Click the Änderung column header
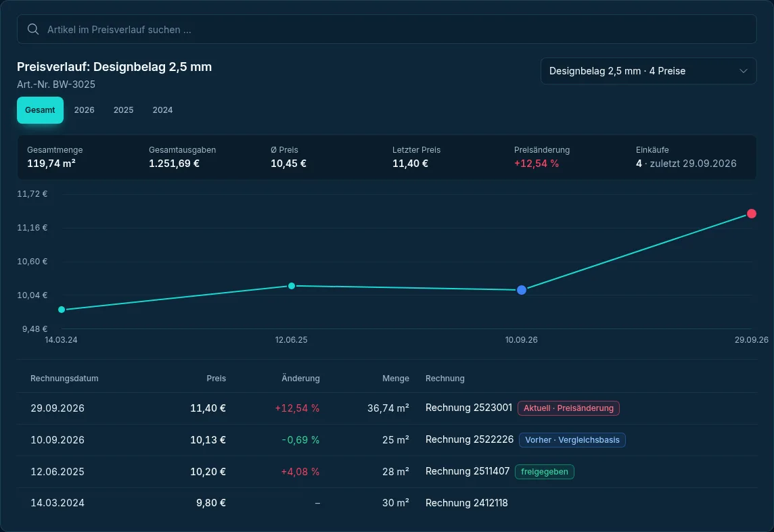774x532 pixels. click(x=300, y=378)
